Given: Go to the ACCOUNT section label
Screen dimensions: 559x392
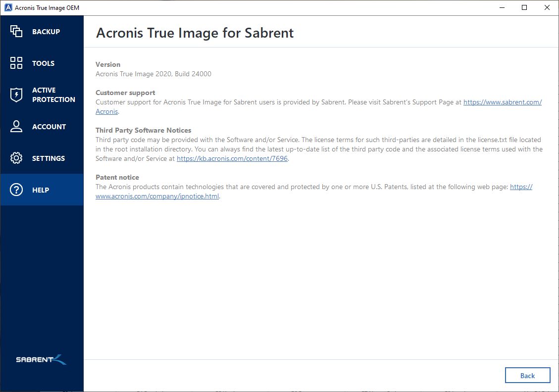Looking at the screenshot, I should point(49,127).
